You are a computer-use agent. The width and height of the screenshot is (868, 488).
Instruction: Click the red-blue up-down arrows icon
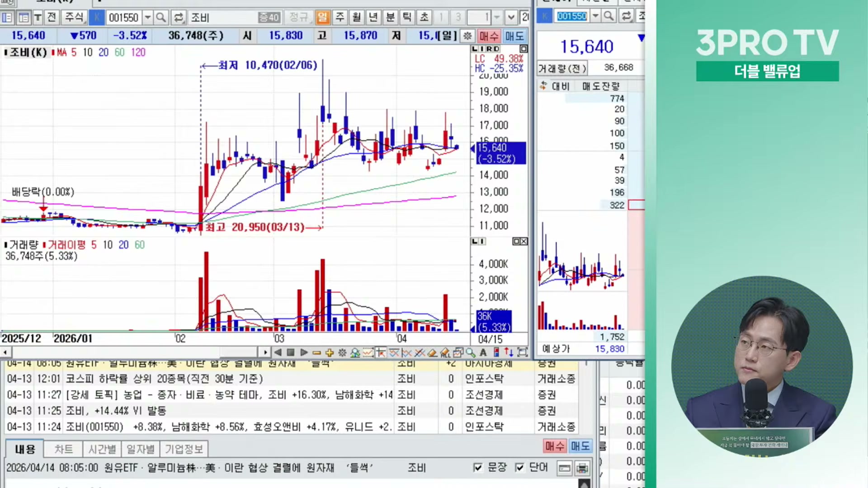tap(509, 352)
